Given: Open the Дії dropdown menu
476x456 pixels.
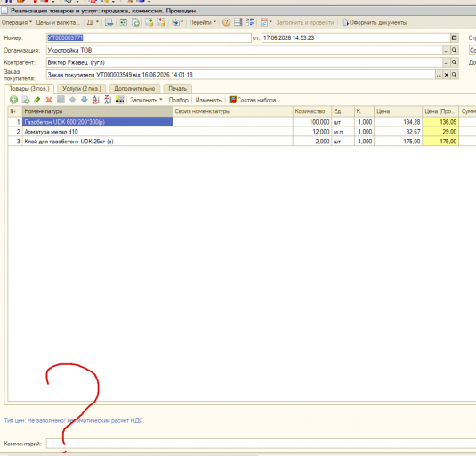Looking at the screenshot, I should click(x=93, y=22).
